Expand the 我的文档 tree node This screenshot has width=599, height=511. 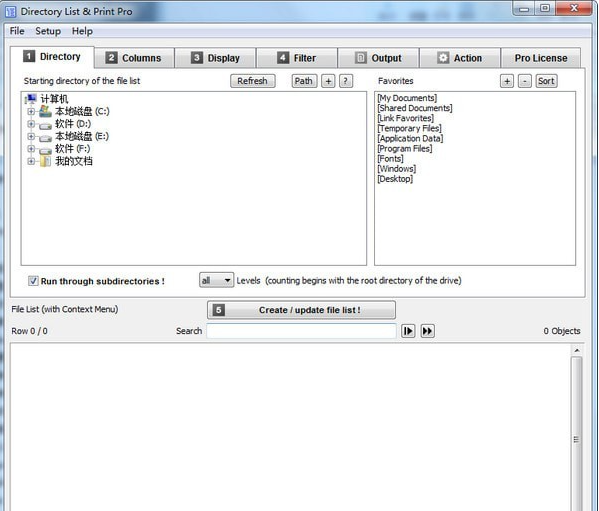(31, 162)
